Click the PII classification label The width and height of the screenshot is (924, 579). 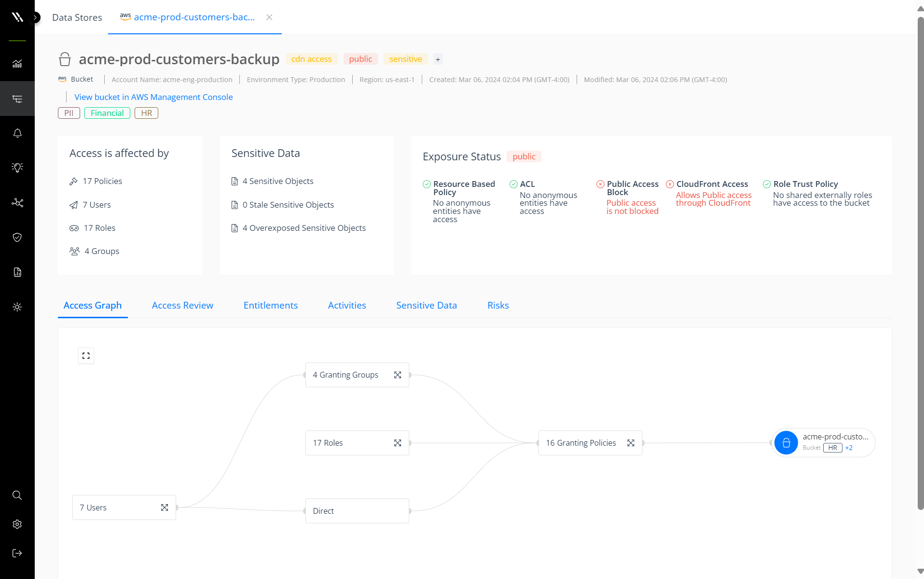click(69, 113)
